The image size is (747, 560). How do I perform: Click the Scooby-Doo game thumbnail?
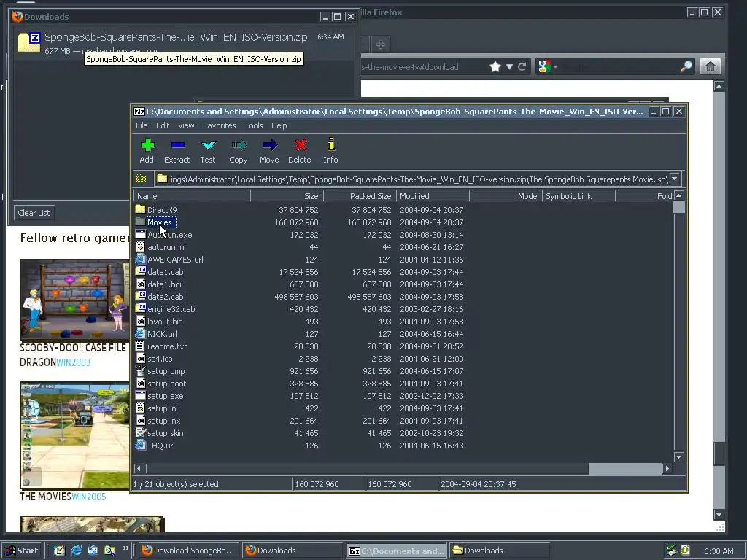74,300
